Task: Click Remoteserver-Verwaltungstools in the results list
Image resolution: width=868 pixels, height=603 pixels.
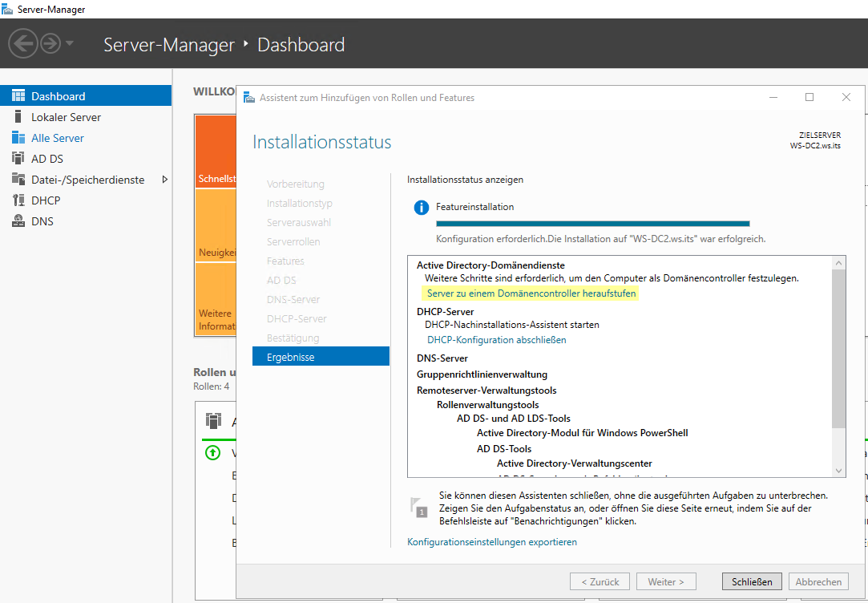Action: coord(486,390)
